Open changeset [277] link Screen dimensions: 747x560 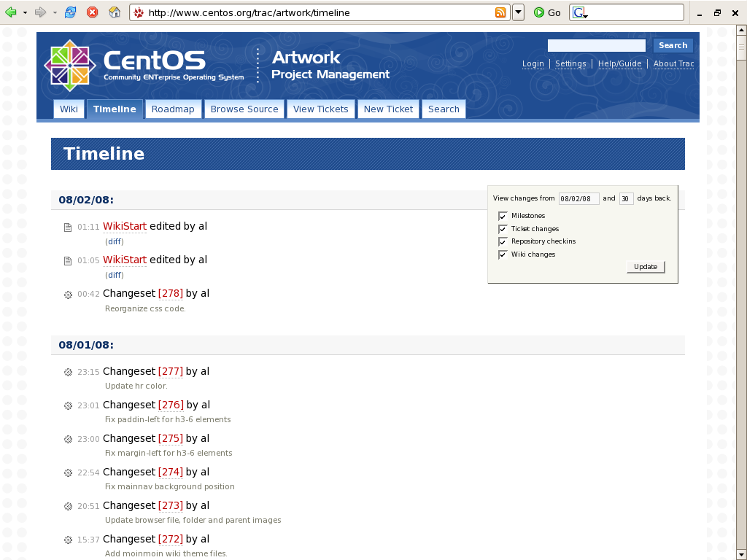pyautogui.click(x=171, y=371)
